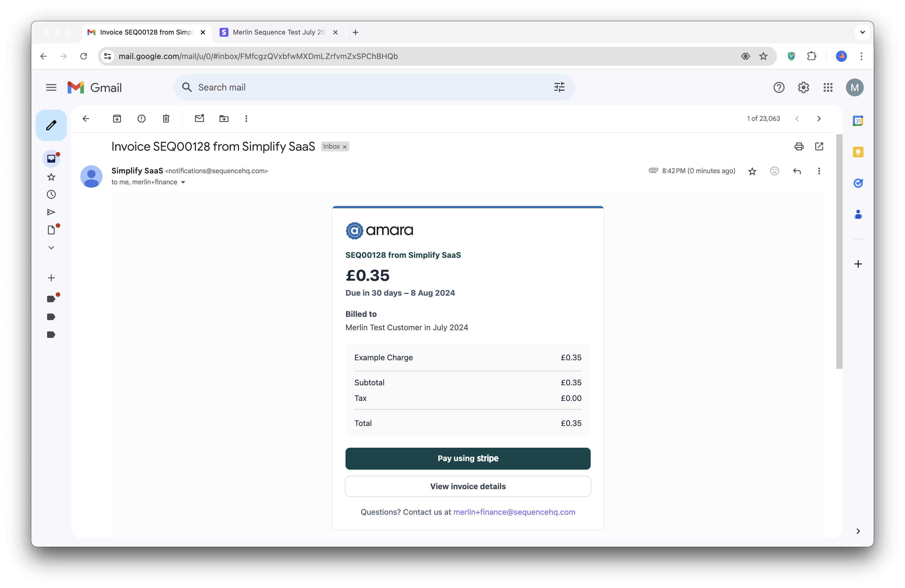Click the sender avatar picture
This screenshot has width=905, height=588.
(91, 176)
